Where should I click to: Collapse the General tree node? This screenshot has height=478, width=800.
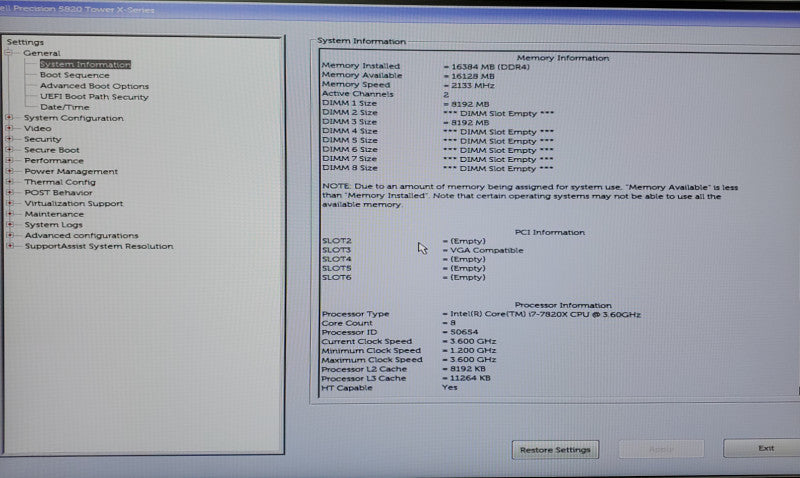click(8, 53)
